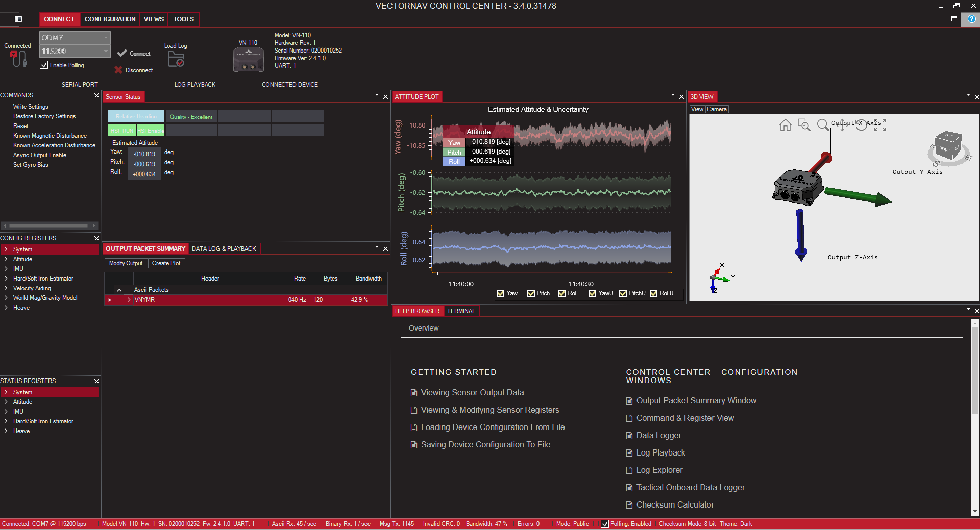This screenshot has height=530, width=980.
Task: Click the Modify Output button
Action: pos(126,263)
